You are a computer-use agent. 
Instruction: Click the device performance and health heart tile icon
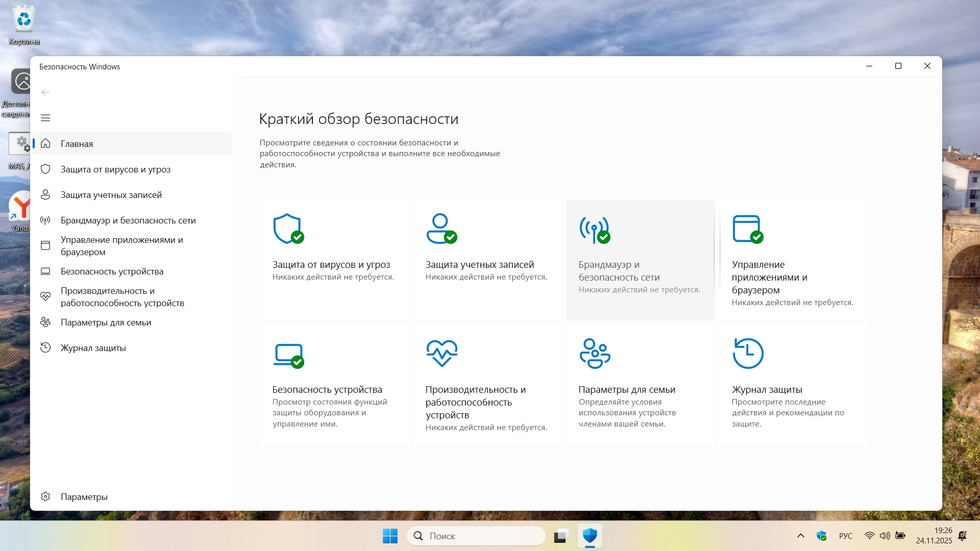pos(442,353)
